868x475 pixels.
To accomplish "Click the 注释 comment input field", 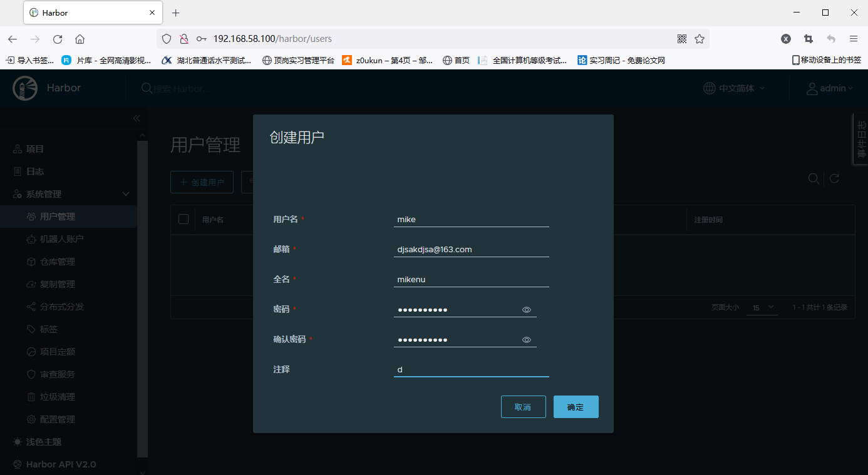I will click(471, 369).
